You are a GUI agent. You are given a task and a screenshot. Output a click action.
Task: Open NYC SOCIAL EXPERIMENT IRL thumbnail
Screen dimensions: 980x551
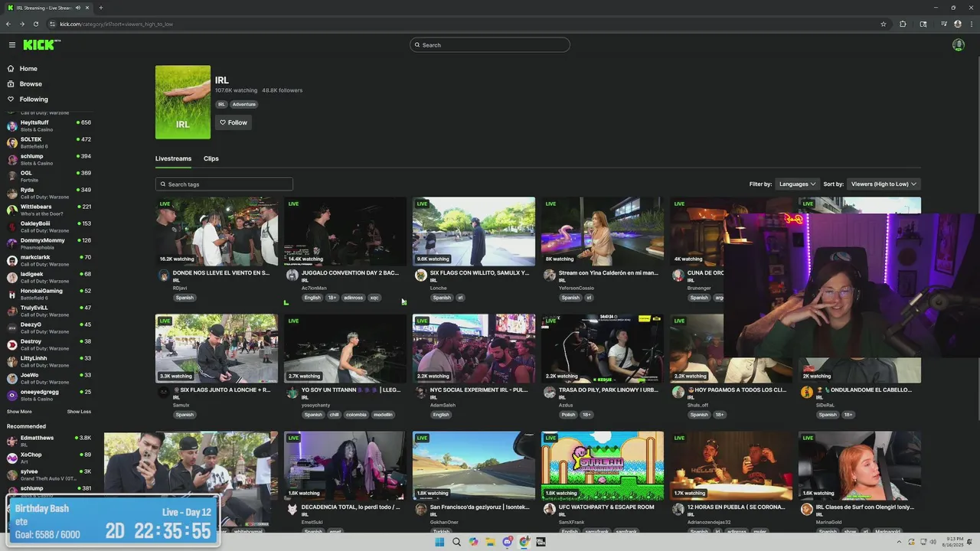tap(474, 348)
